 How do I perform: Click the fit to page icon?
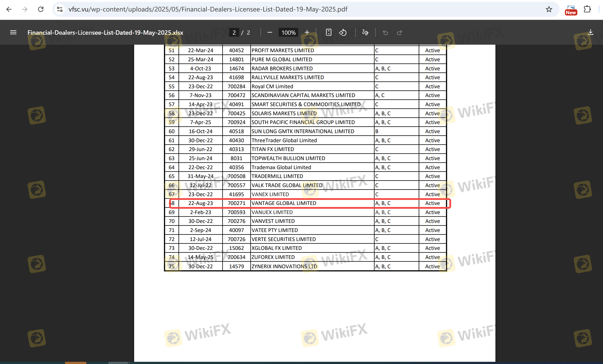[x=329, y=33]
